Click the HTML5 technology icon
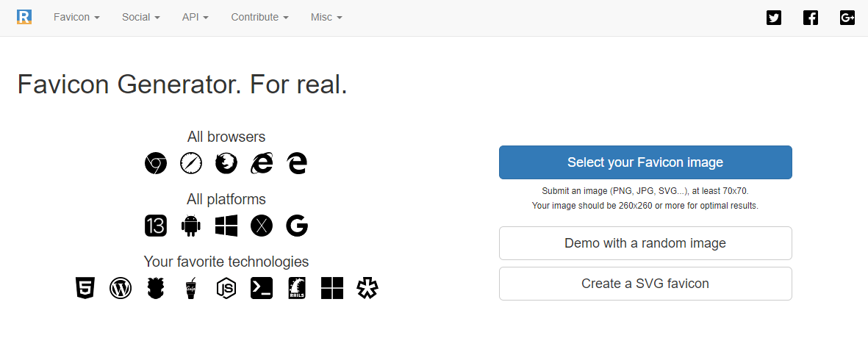868x338 pixels. tap(85, 288)
